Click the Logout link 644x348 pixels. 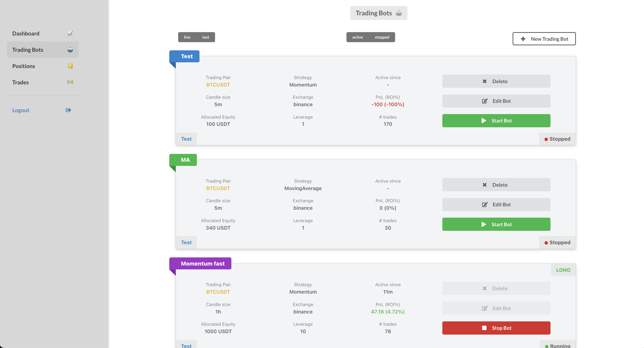[x=21, y=110]
